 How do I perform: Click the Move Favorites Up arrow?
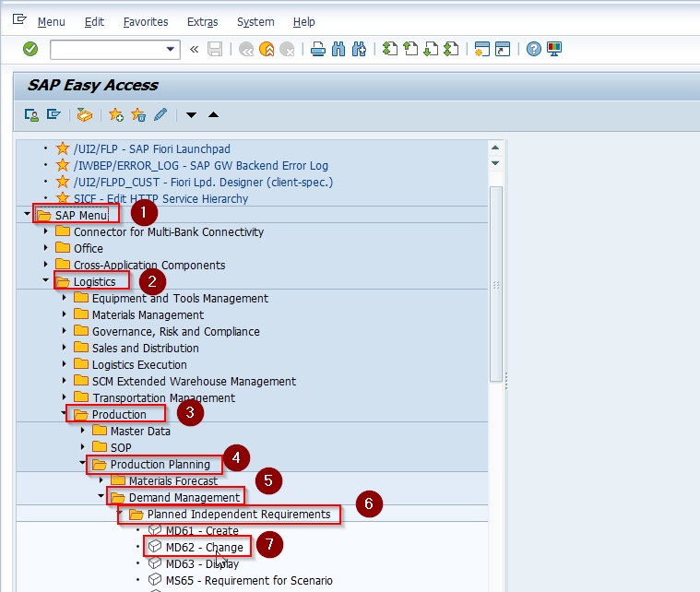click(x=213, y=115)
